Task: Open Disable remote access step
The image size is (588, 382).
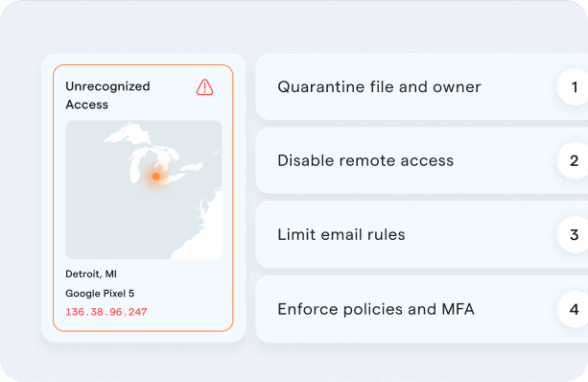Action: click(x=421, y=160)
